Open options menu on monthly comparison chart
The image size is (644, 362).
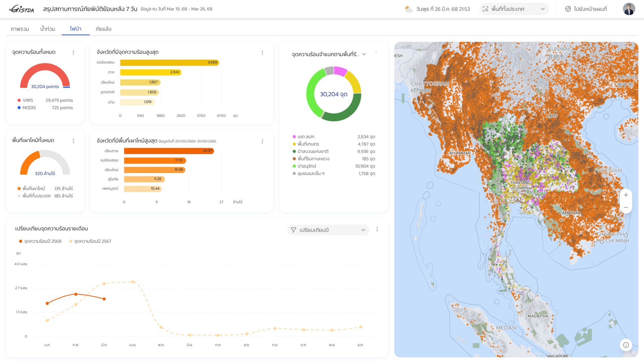377,229
